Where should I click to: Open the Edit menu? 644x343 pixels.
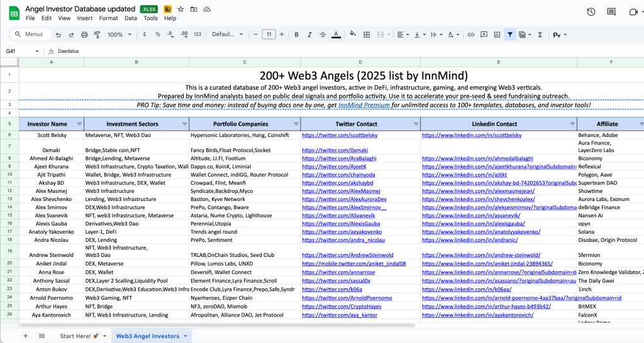(x=47, y=18)
